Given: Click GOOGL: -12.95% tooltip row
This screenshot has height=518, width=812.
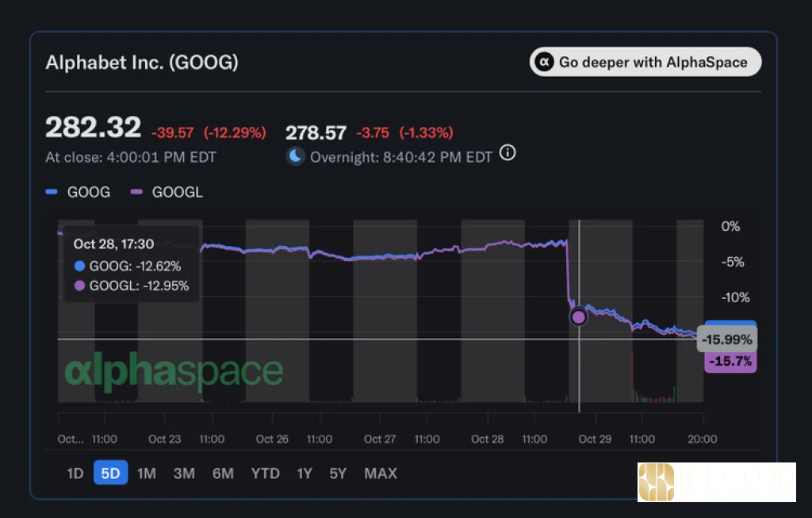Looking at the screenshot, I should coord(132,286).
